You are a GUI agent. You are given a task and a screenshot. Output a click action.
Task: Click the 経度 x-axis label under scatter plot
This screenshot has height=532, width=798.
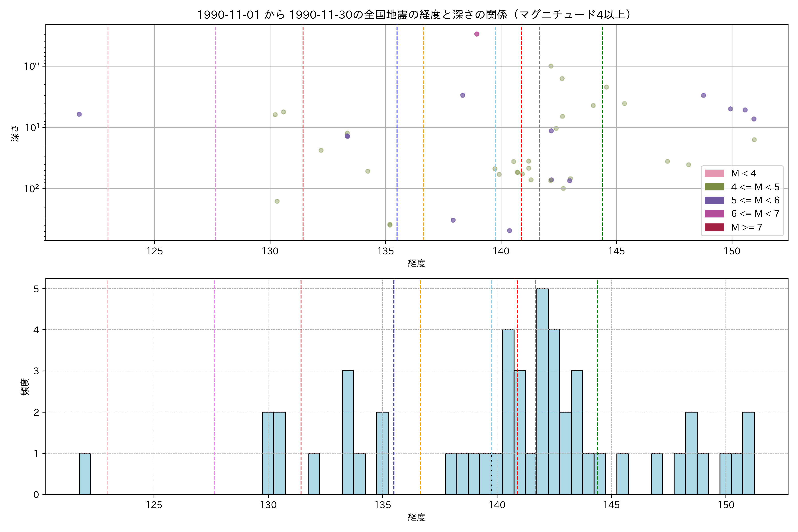(417, 263)
